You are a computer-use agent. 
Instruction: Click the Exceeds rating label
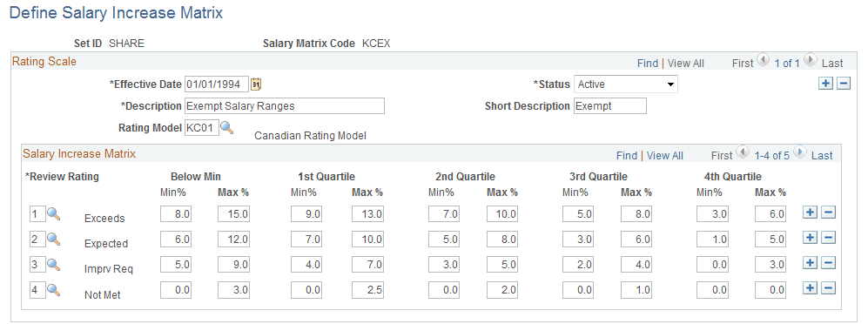click(104, 219)
